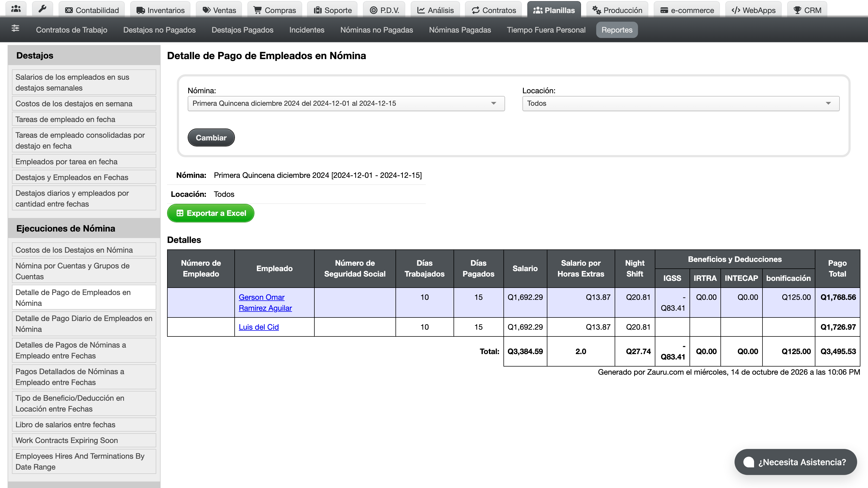Open the Soporte module tab
This screenshot has width=868, height=488.
point(333,10)
